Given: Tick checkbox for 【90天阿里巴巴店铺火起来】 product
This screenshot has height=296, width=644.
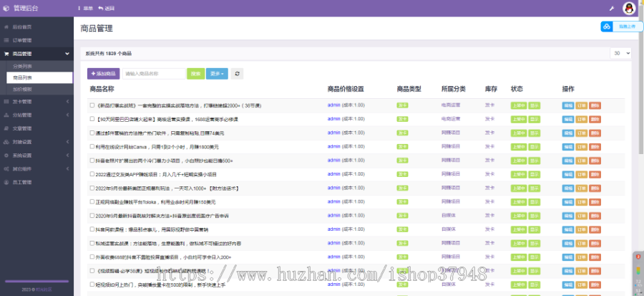Looking at the screenshot, I should click(92, 119).
